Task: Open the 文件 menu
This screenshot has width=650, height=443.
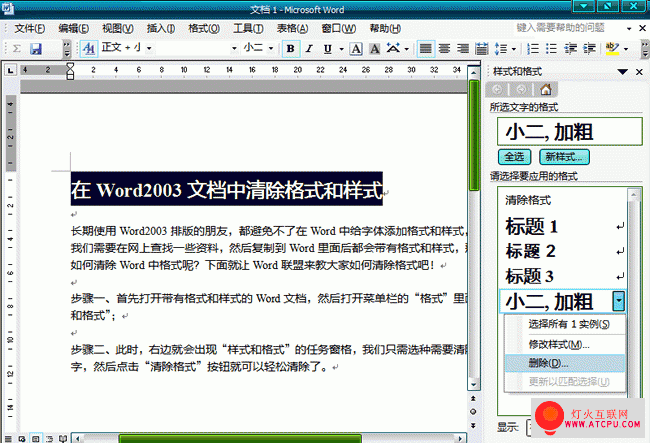Action: pyautogui.click(x=29, y=28)
